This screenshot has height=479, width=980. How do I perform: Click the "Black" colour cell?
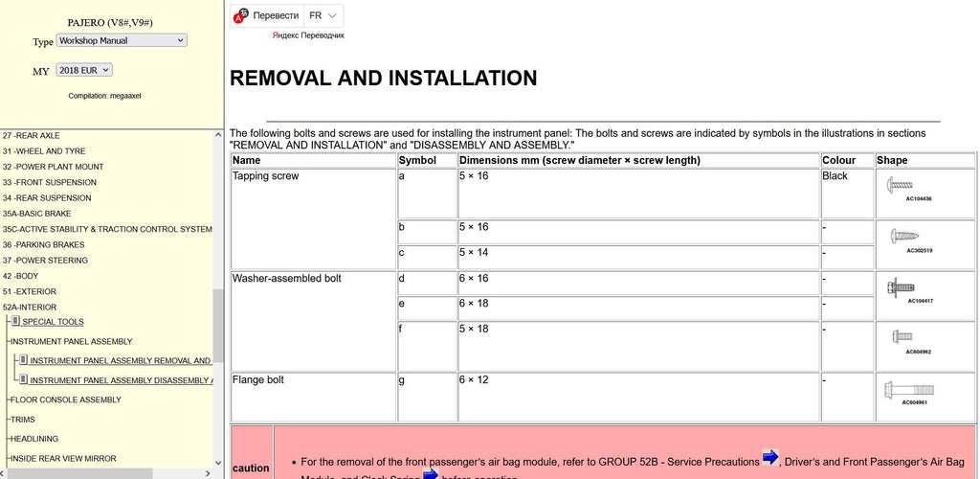(847, 194)
